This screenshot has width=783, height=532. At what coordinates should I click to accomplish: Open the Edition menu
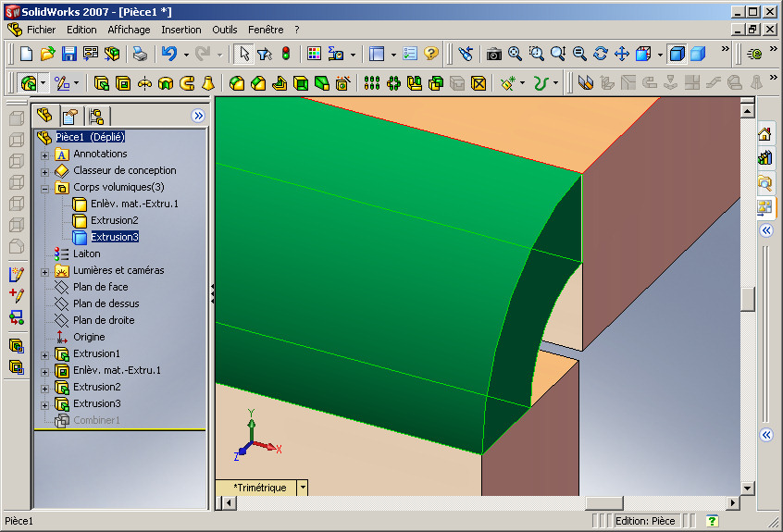[x=81, y=30]
